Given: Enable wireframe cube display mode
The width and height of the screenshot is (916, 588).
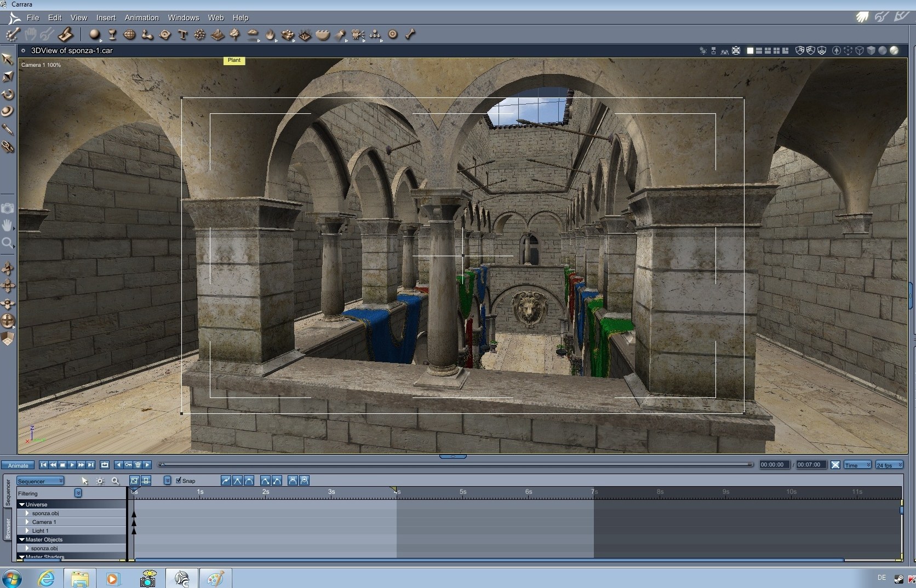Looking at the screenshot, I should 860,50.
